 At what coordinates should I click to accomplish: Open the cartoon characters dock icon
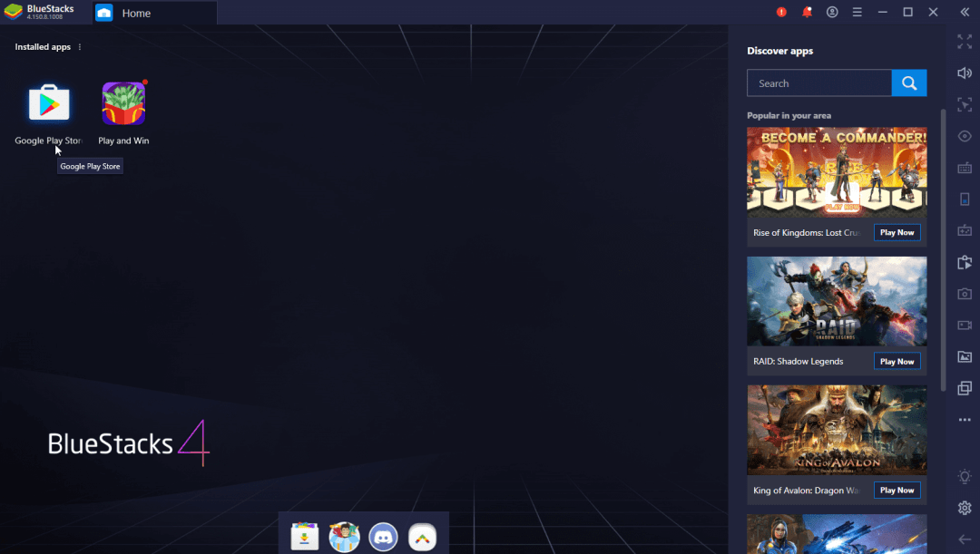[344, 537]
